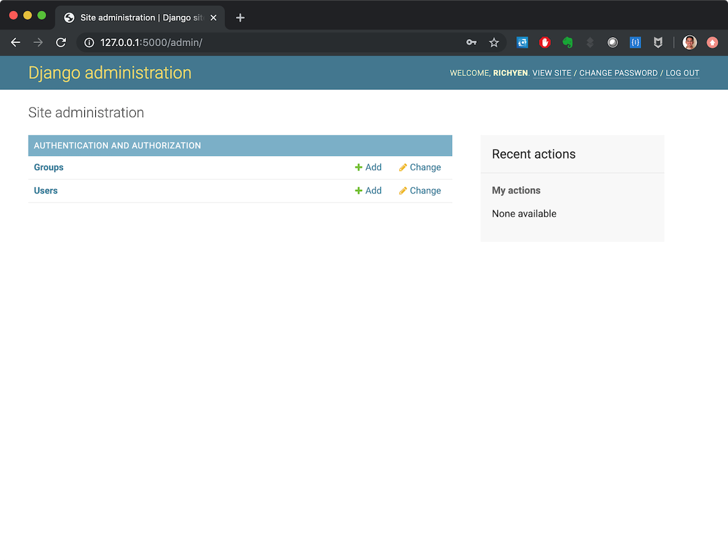Click Change for Users
This screenshot has height=560, width=728.
click(x=420, y=191)
